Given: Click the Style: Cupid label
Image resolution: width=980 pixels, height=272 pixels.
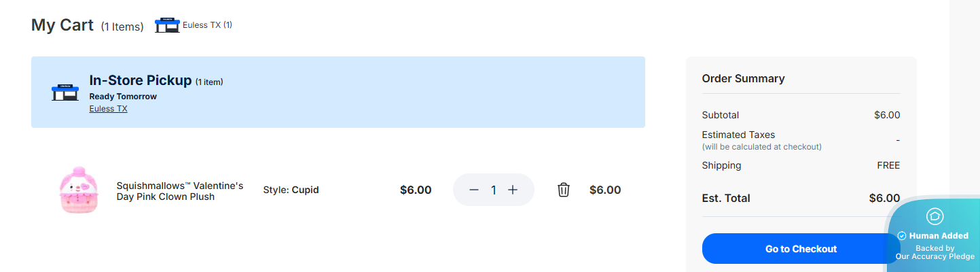Looking at the screenshot, I should tap(291, 190).
